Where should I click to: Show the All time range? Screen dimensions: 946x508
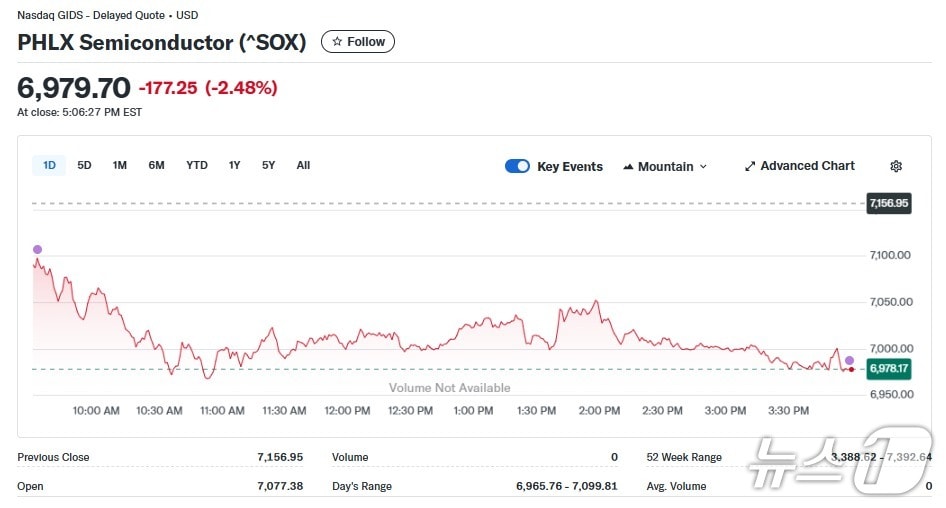(x=303, y=165)
